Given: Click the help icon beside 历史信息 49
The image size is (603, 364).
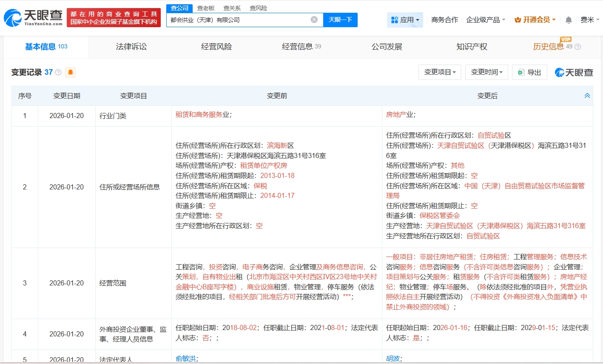Looking at the screenshot, I should [x=577, y=47].
